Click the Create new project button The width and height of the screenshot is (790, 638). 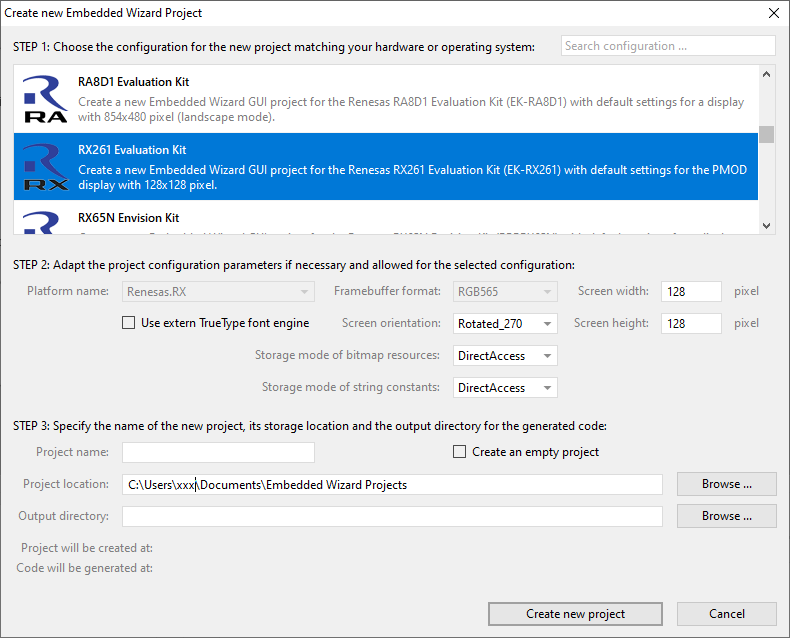(575, 614)
